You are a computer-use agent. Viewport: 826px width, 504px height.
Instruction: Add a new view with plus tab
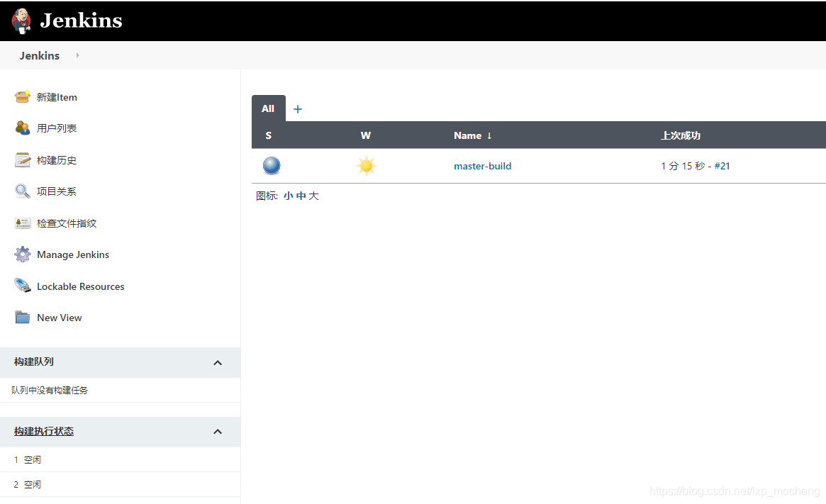coord(298,109)
